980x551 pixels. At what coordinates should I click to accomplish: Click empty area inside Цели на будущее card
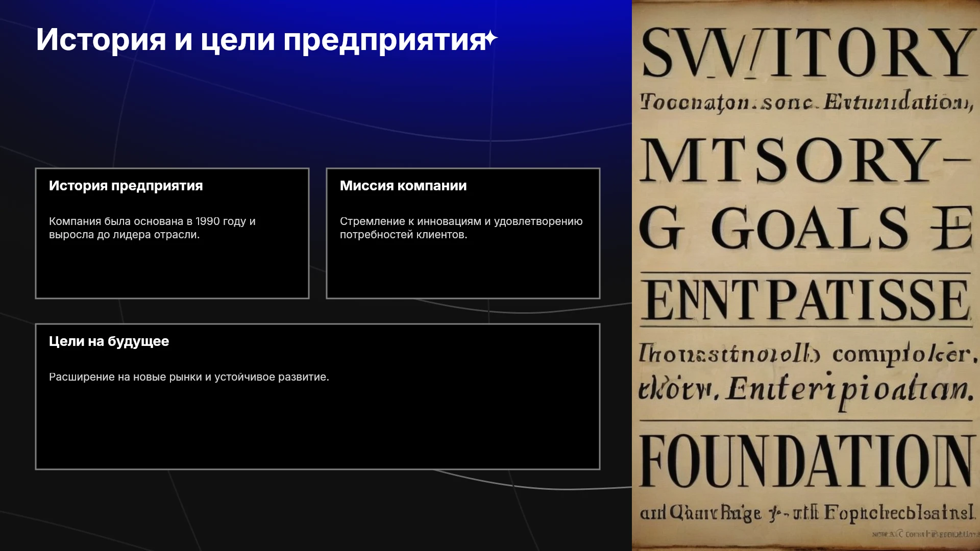(317, 429)
